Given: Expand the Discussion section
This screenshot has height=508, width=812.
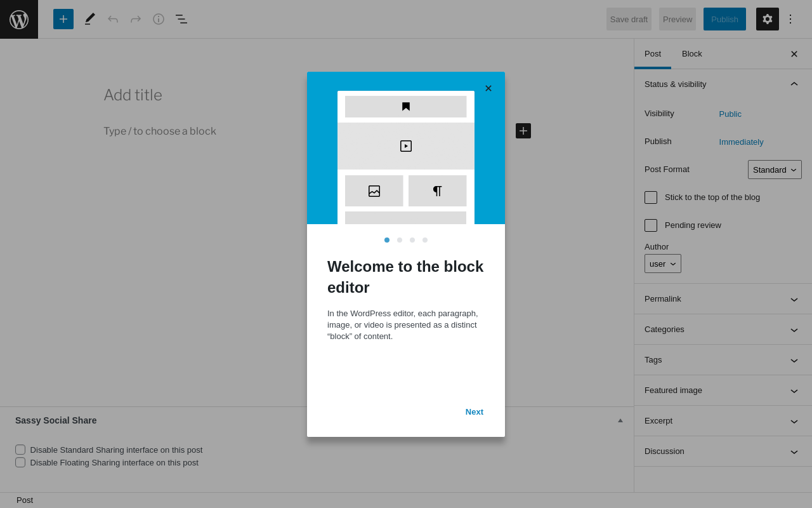Looking at the screenshot, I should [723, 451].
